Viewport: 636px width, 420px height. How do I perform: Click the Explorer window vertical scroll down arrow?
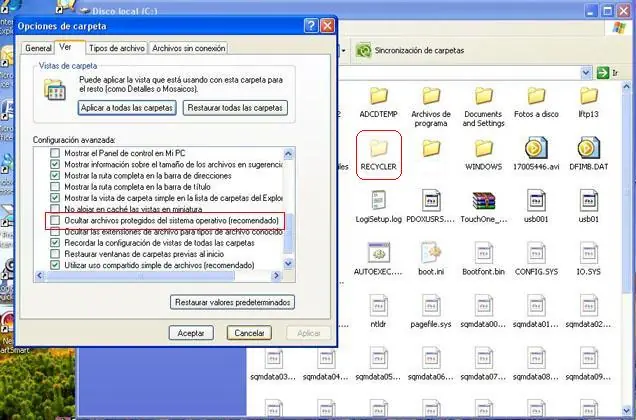(627, 411)
